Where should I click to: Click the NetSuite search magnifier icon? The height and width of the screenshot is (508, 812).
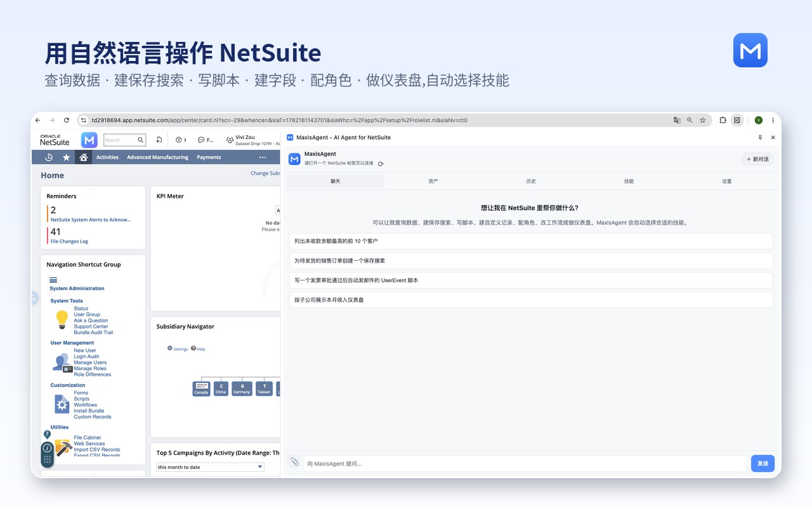[141, 140]
